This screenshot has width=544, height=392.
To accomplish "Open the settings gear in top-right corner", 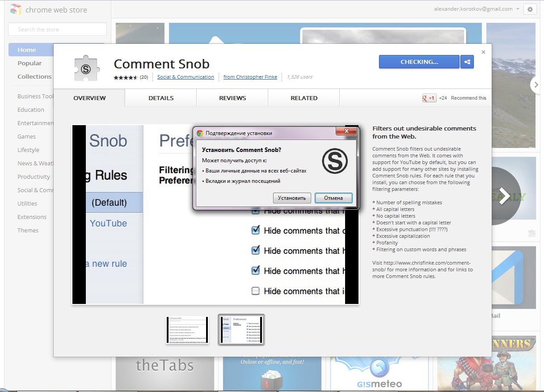I will pyautogui.click(x=530, y=9).
